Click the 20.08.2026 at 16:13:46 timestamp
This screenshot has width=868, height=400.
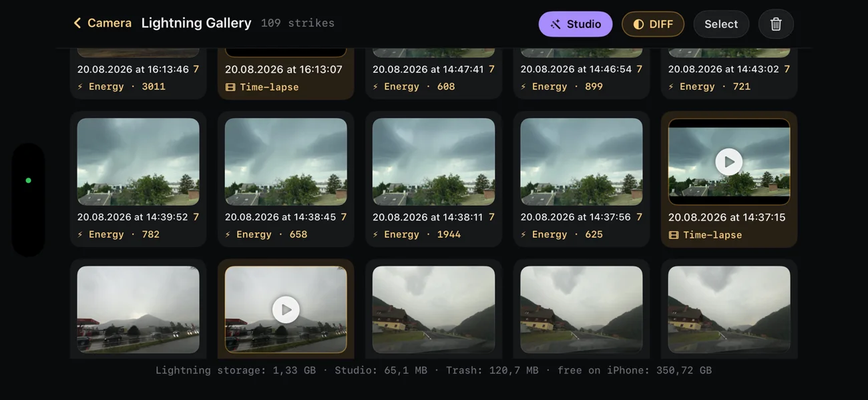(133, 69)
